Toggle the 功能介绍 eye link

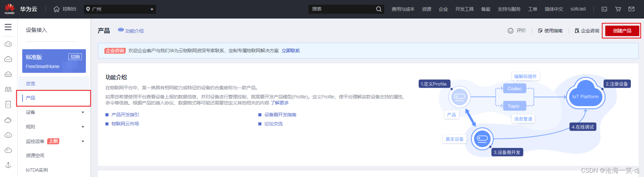point(131,31)
